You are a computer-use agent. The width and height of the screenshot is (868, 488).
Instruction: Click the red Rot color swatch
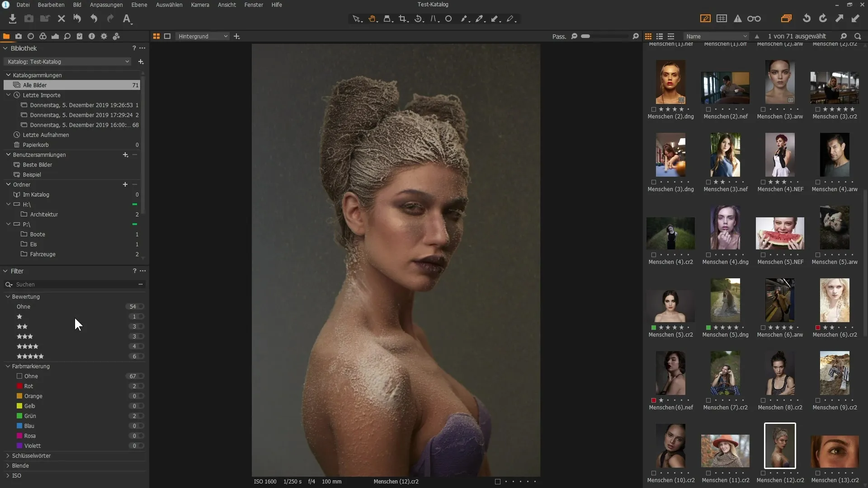[19, 386]
